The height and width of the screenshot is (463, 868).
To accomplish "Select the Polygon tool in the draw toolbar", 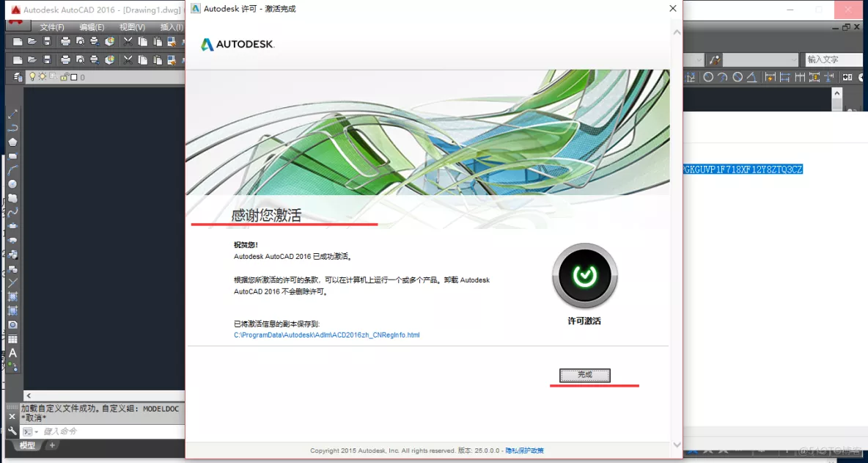I will point(12,142).
